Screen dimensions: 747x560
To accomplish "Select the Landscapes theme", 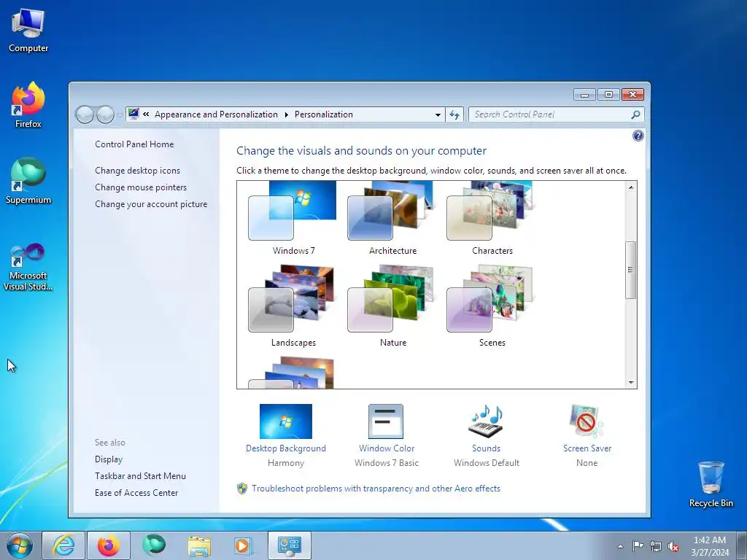I will pyautogui.click(x=293, y=307).
